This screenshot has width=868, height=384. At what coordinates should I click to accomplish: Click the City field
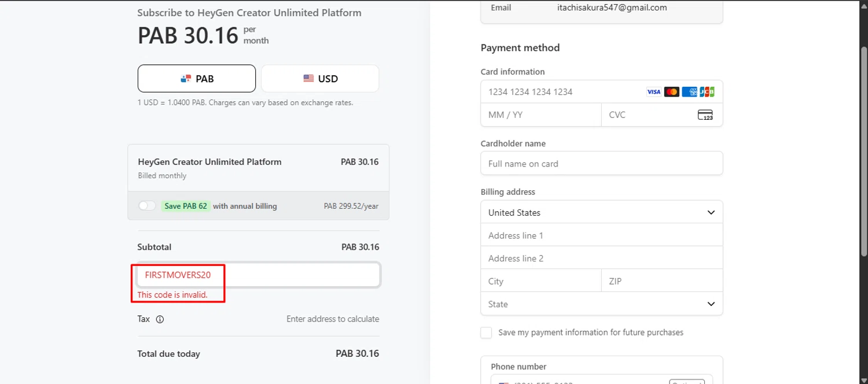coord(541,281)
